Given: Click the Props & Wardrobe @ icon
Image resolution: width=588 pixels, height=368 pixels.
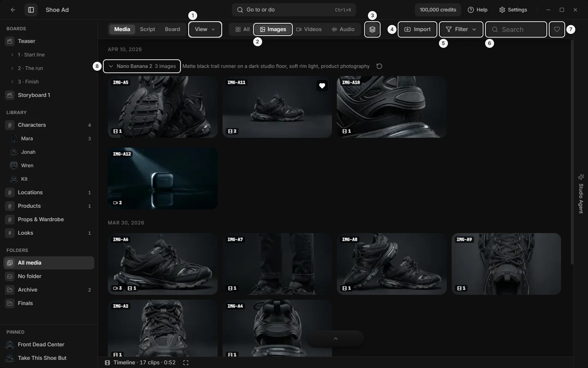Looking at the screenshot, I should tap(10, 220).
